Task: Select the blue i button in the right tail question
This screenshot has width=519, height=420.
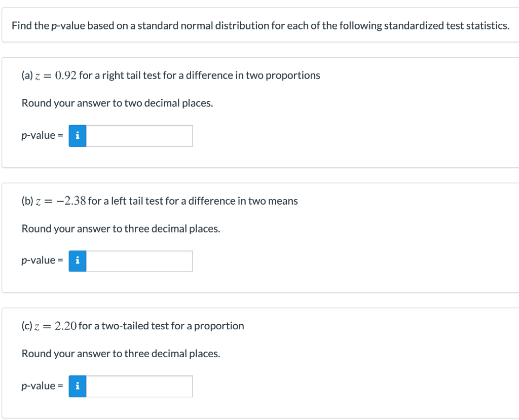Action: point(77,135)
